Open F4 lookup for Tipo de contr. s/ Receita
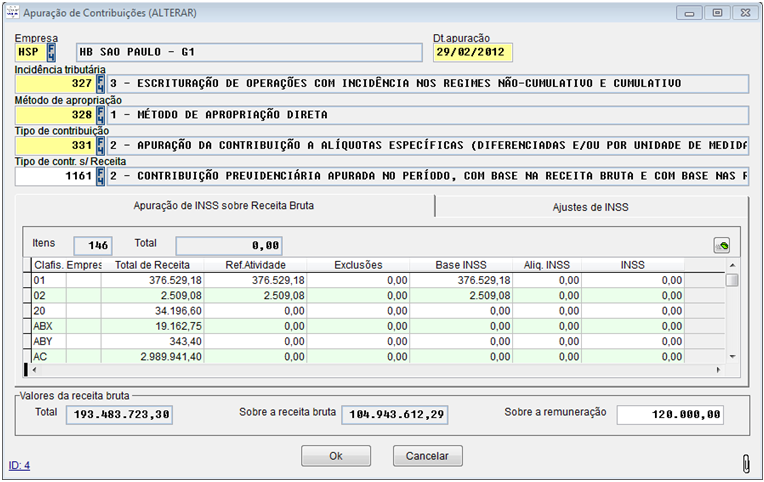 coord(100,177)
